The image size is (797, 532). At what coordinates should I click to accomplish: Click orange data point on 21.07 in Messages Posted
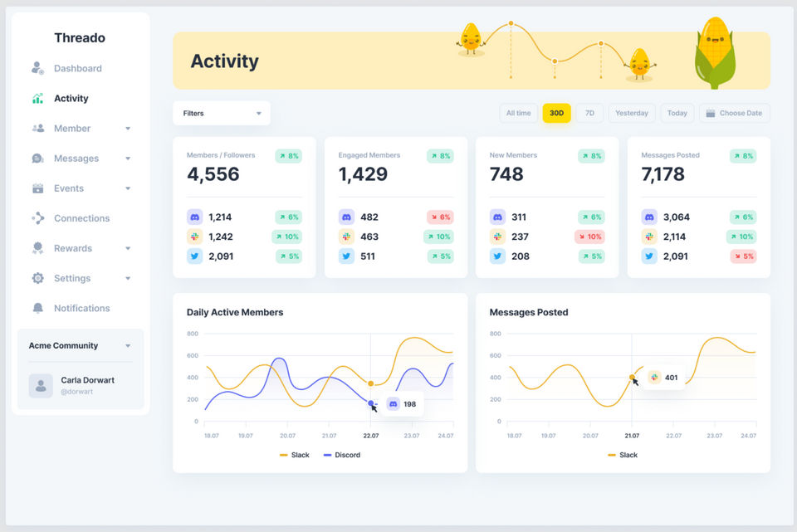tap(632, 377)
